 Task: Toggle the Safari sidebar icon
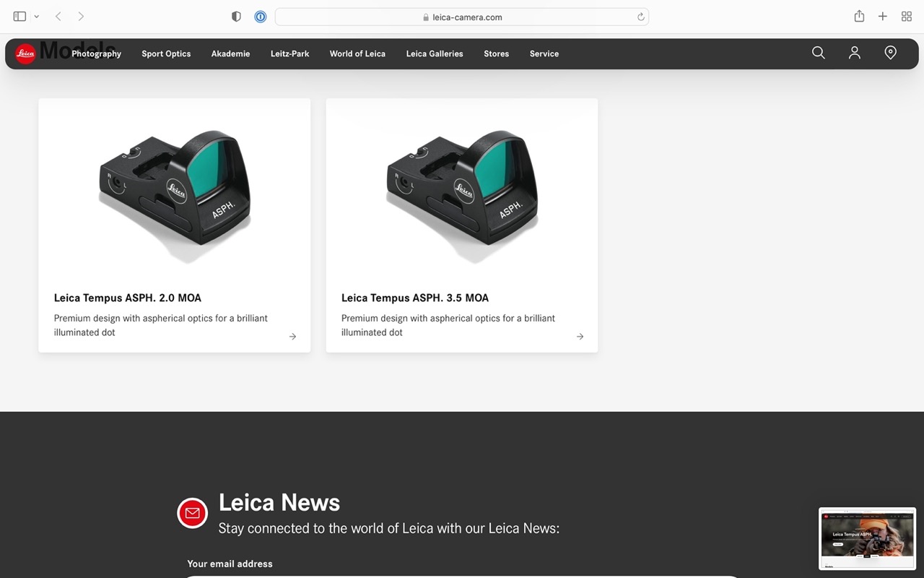[x=19, y=17]
